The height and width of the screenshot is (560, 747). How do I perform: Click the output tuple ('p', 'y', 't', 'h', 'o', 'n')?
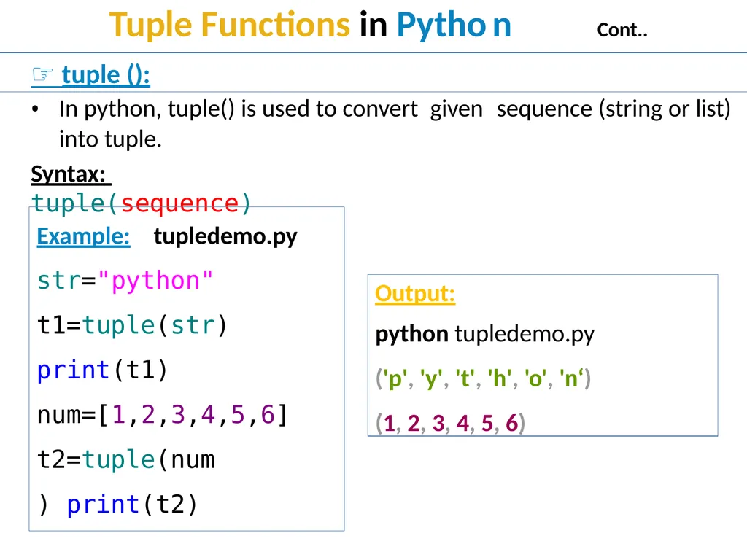483,379
